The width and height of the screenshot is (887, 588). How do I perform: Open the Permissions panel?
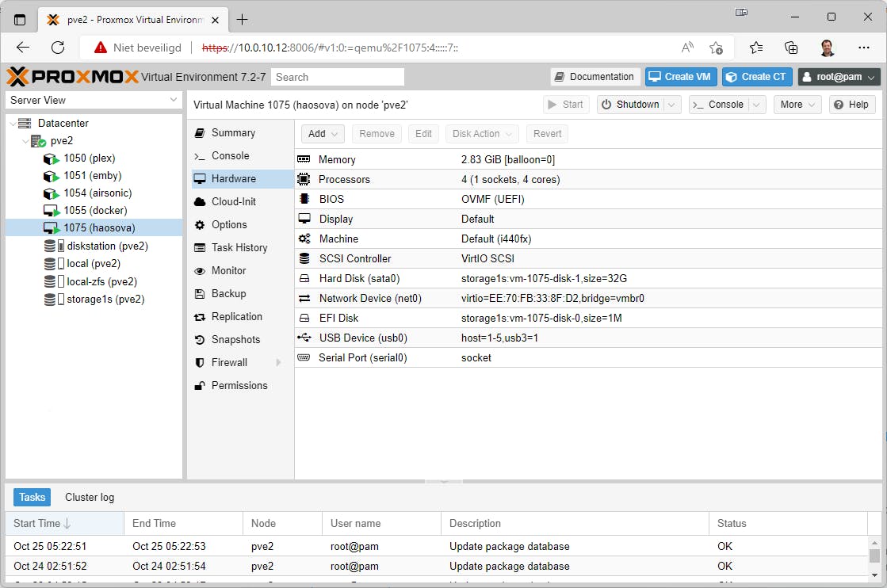[x=240, y=386]
